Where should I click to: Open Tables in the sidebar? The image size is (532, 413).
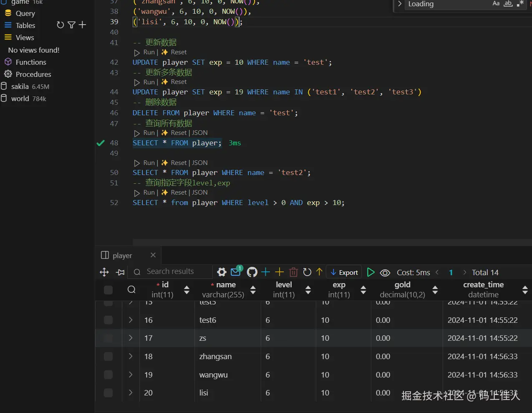pos(25,25)
